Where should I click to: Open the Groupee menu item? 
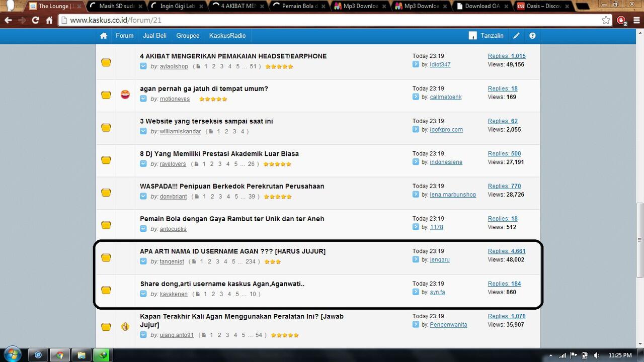(188, 36)
